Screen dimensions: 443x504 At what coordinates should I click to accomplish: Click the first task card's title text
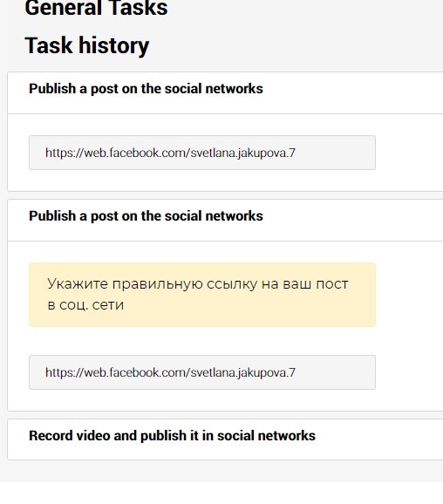[146, 89]
